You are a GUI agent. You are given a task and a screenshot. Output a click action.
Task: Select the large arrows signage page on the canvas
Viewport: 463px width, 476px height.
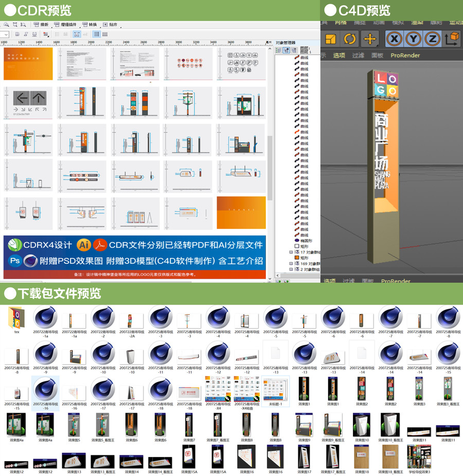tap(28, 102)
